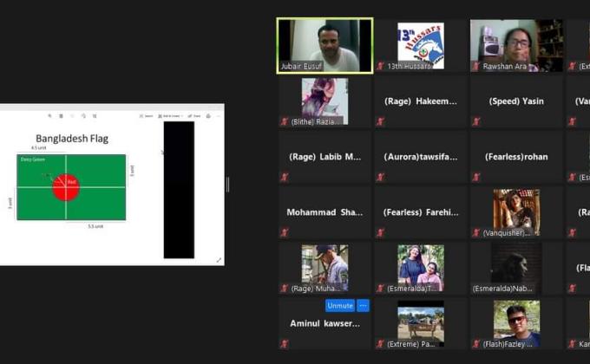
Task: Select the 13th Hussars logo thumbnail
Action: 421,45
